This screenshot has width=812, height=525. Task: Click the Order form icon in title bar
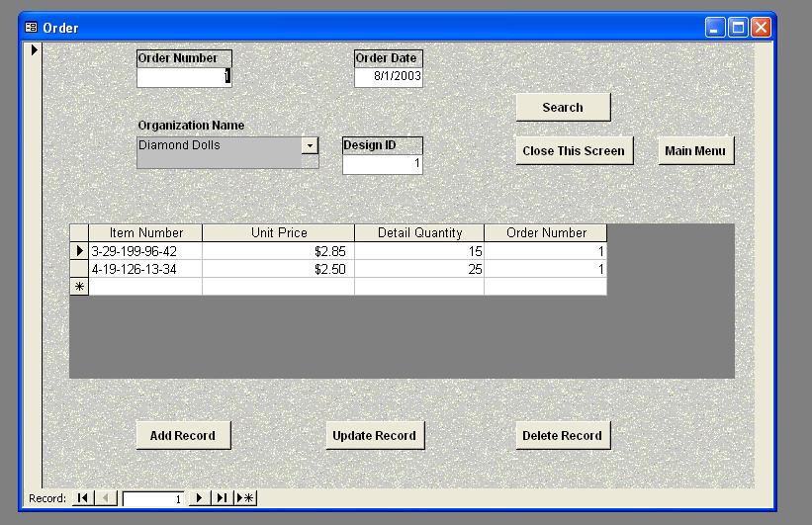[31, 28]
